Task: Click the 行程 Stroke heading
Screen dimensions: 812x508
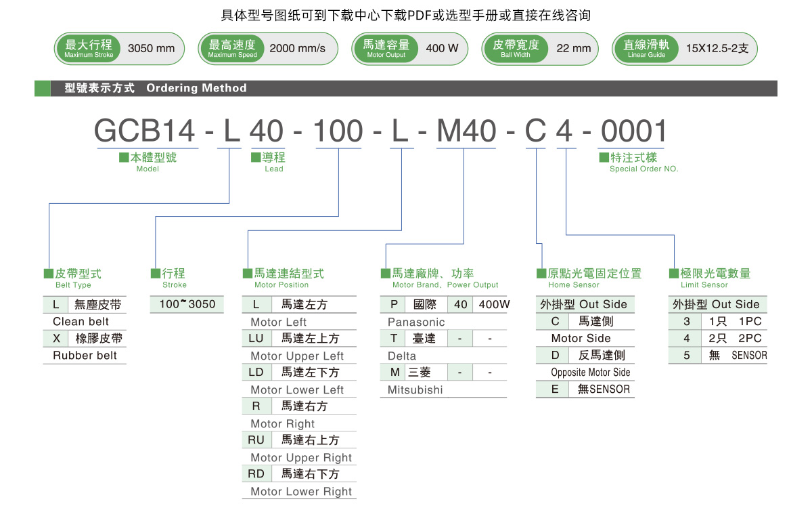Action: (168, 278)
